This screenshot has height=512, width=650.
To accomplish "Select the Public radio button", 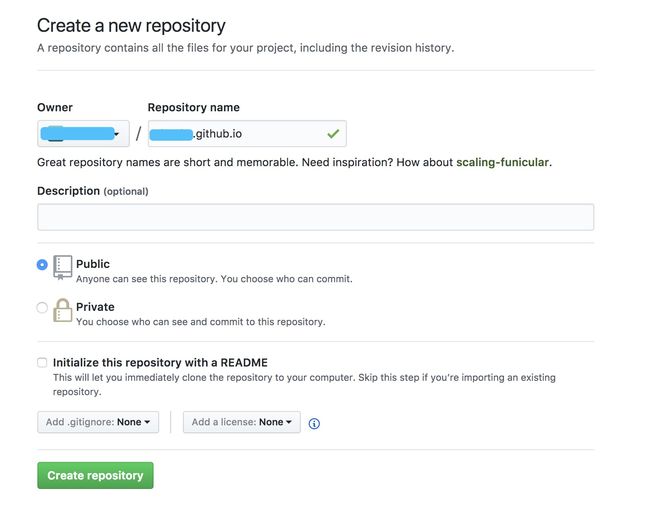I will tap(42, 264).
